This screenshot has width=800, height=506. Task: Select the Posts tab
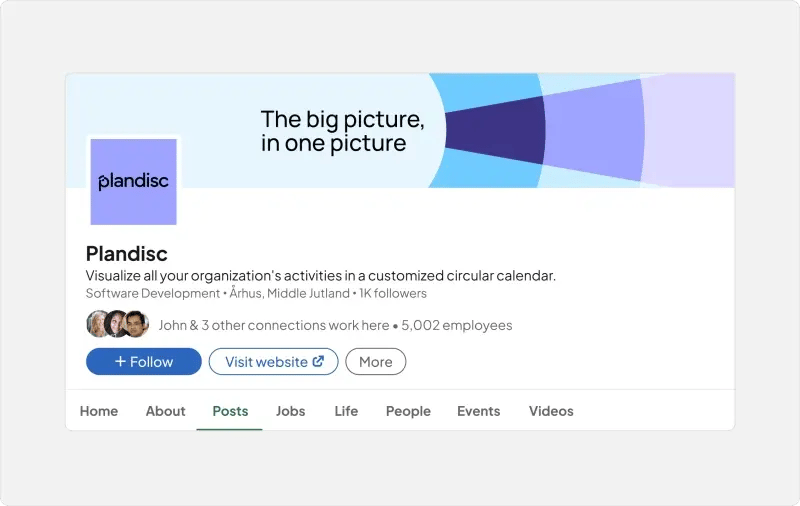tap(230, 411)
